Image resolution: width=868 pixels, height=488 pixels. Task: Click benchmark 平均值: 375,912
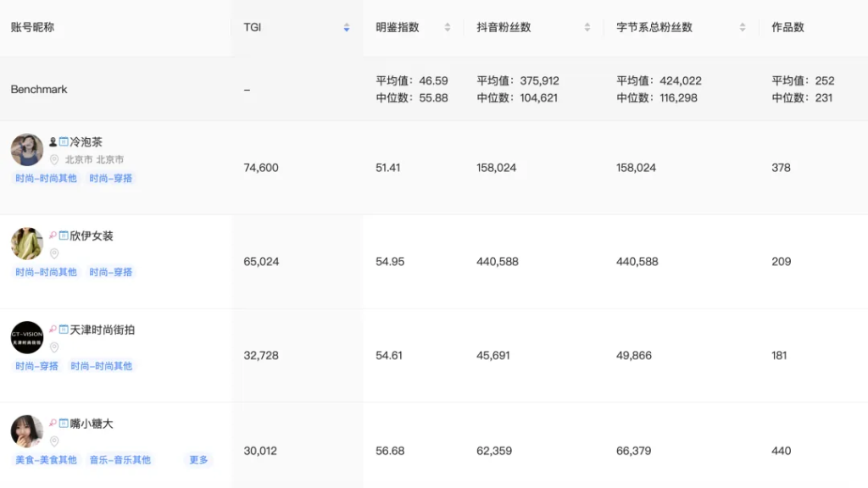(x=518, y=80)
